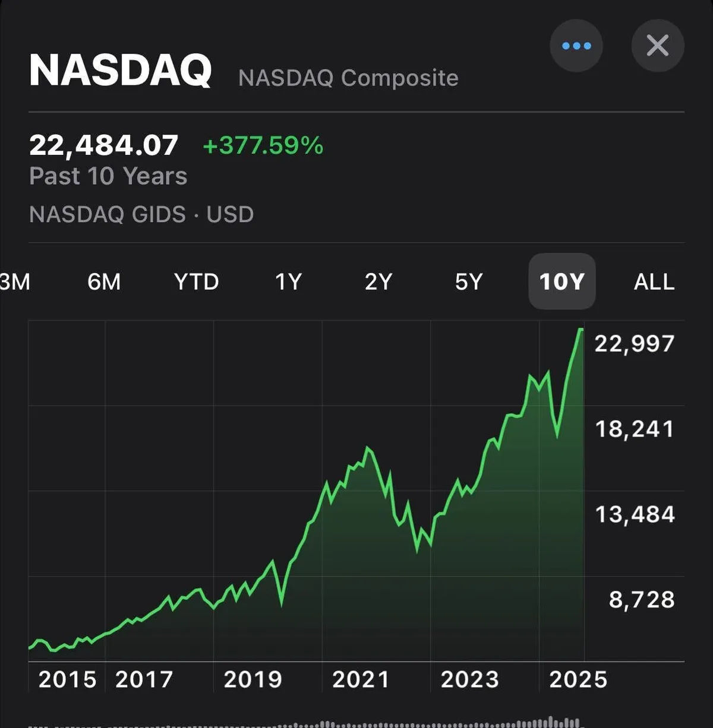Tap the 2021 year label on axis
Screen dimensions: 713x728
361,679
